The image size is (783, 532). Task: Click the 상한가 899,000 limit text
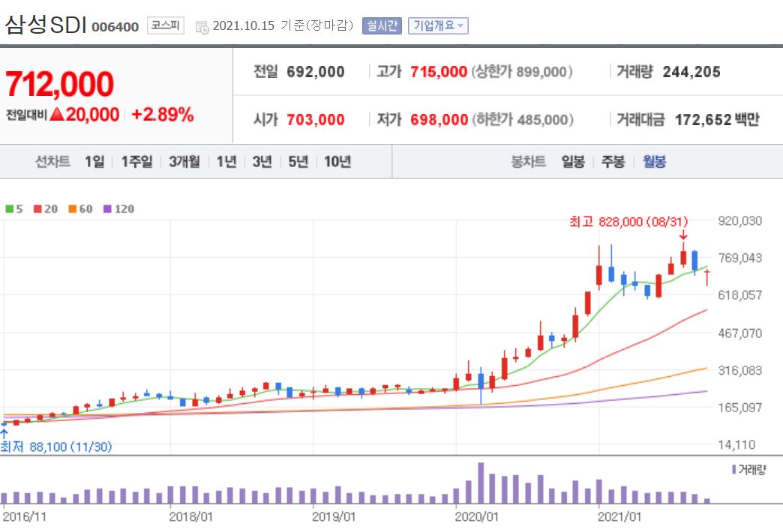tap(522, 72)
